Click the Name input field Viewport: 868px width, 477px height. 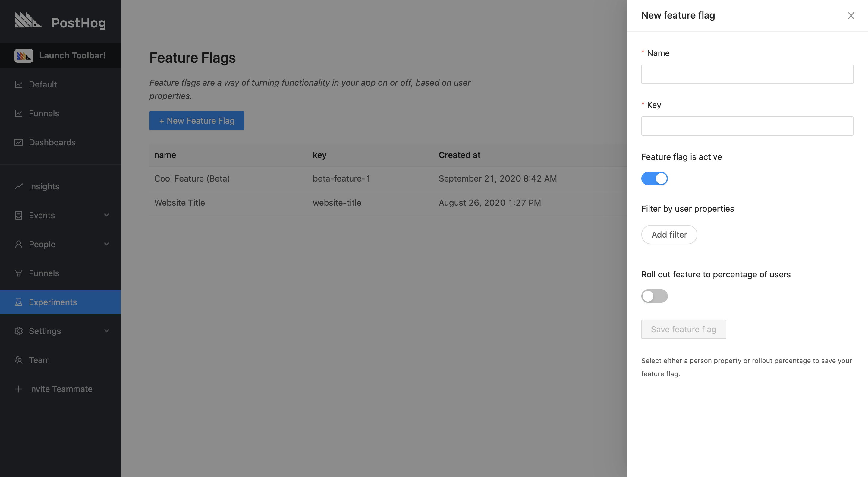coord(748,74)
